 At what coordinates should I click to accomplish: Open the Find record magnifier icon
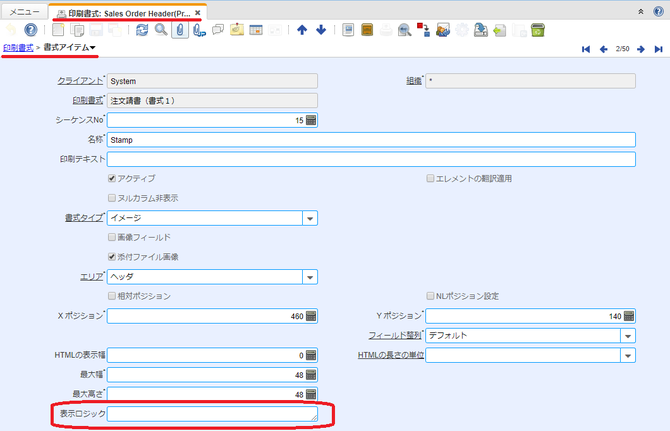(x=161, y=30)
